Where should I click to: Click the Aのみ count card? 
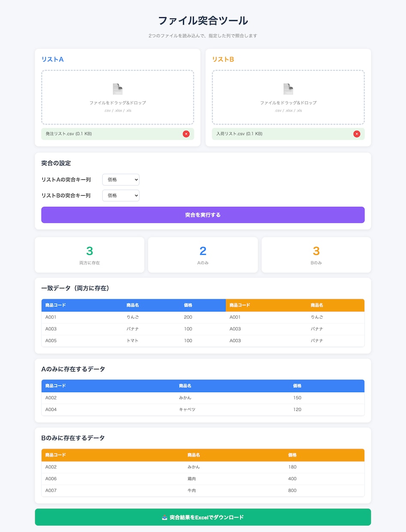click(203, 255)
